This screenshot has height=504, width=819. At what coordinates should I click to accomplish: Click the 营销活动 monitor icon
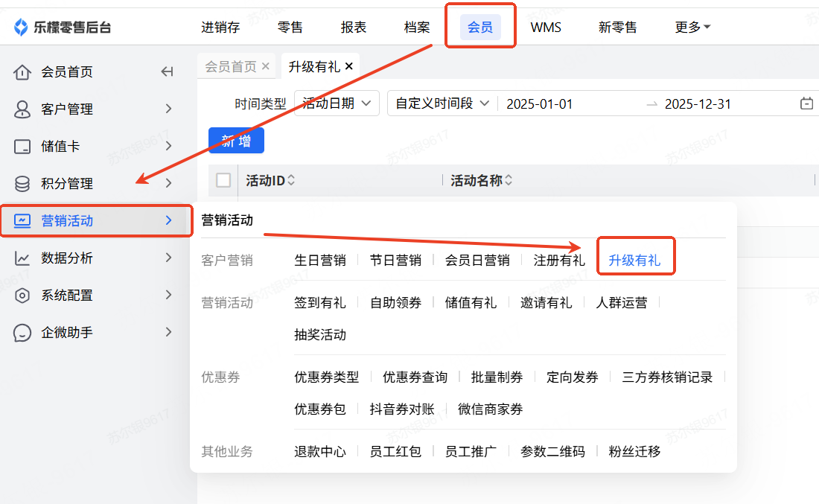(x=22, y=221)
